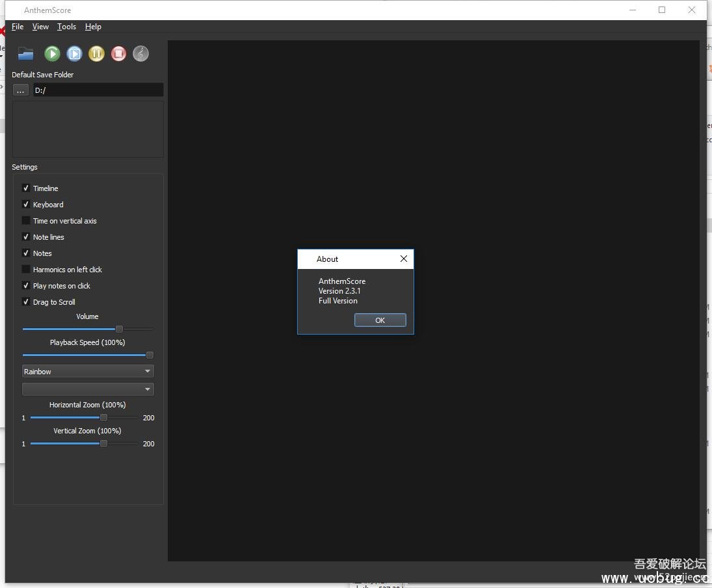Close the About dialog with X
712x588 pixels.
(404, 259)
